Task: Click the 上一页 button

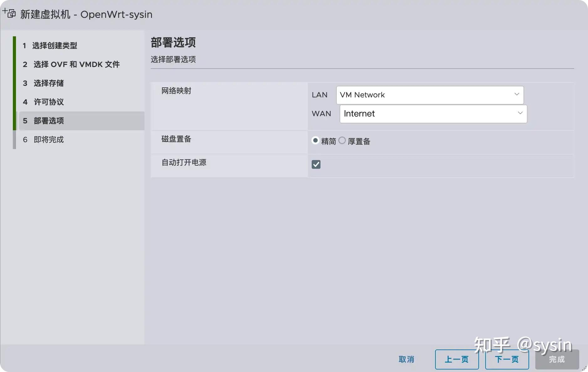Action: coord(457,359)
